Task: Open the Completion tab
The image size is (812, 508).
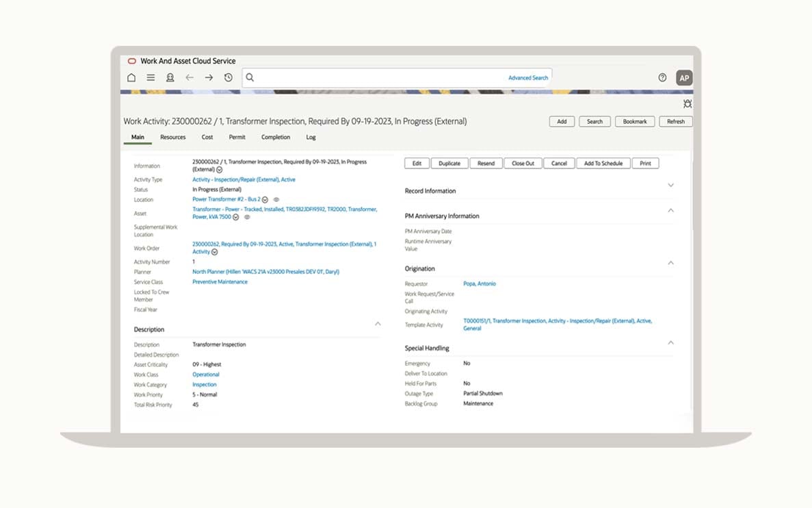Action: point(276,137)
